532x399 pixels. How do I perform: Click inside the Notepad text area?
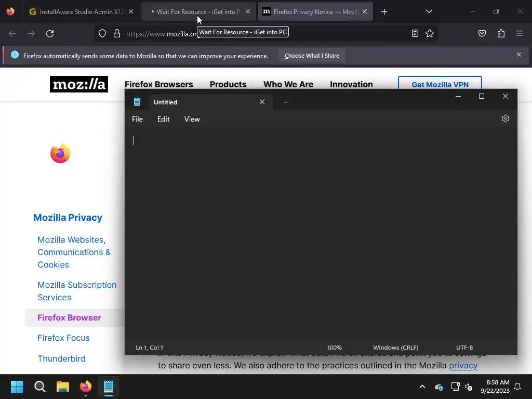click(x=321, y=234)
